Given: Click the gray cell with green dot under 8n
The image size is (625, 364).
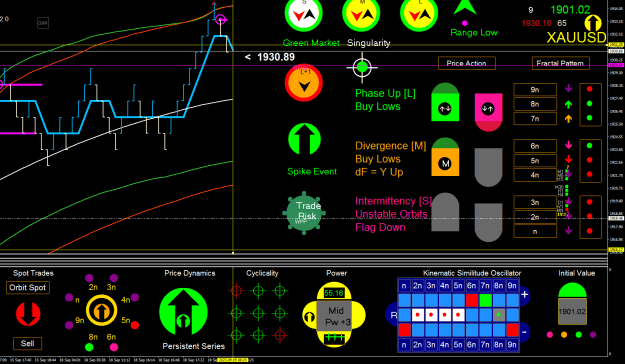Looking at the screenshot, I should point(499,315).
